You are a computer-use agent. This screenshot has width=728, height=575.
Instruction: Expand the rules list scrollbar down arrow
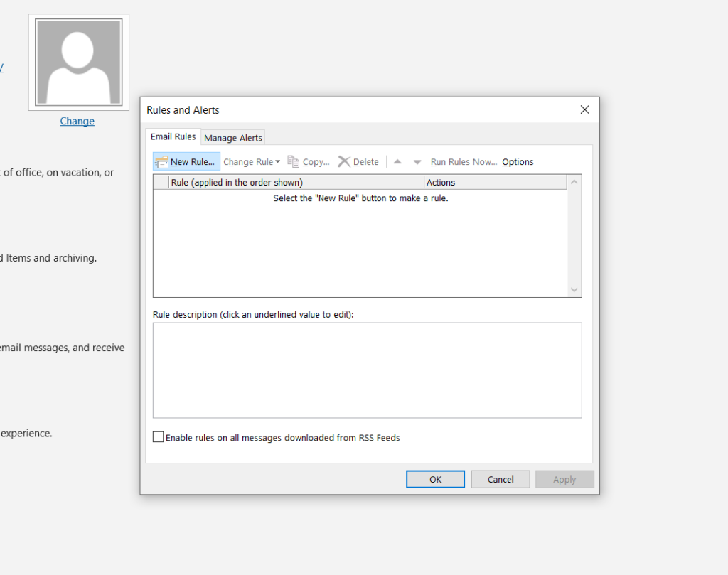tap(574, 290)
